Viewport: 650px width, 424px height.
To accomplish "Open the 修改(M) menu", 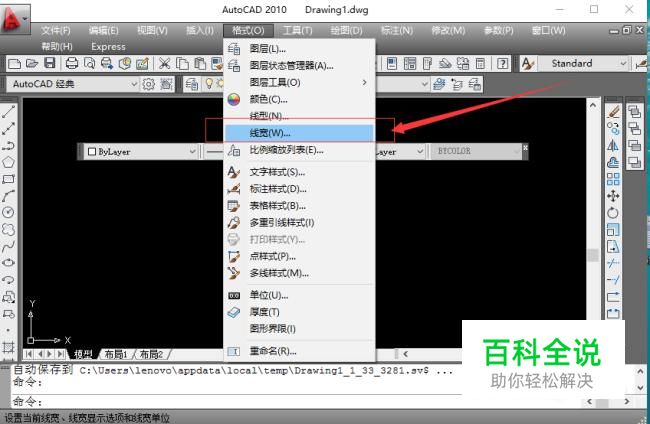I will [448, 31].
